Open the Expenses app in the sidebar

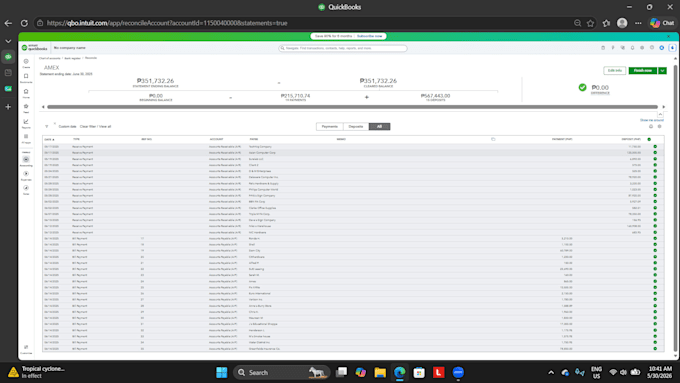26,175
